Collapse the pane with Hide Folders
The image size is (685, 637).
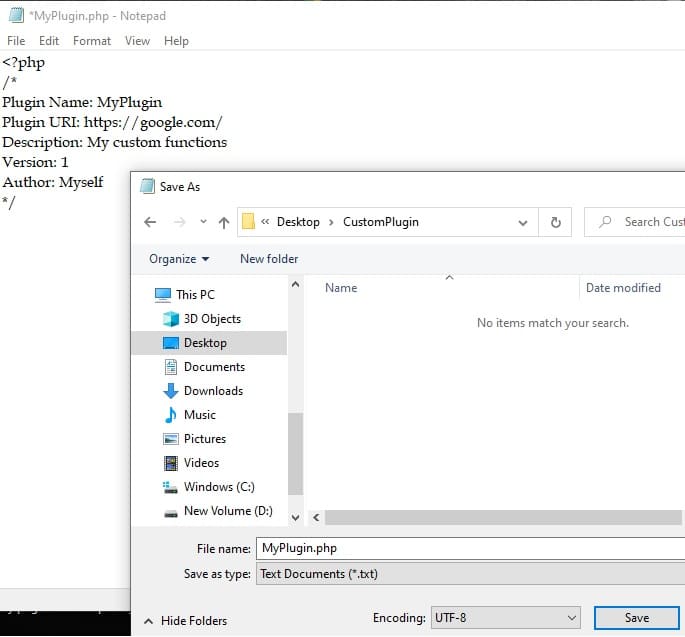click(x=185, y=621)
